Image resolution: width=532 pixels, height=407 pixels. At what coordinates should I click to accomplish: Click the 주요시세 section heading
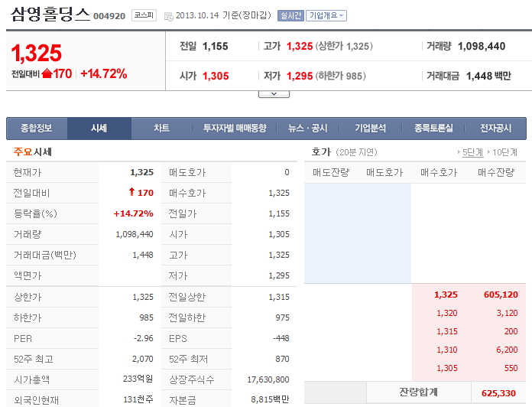tap(33, 151)
